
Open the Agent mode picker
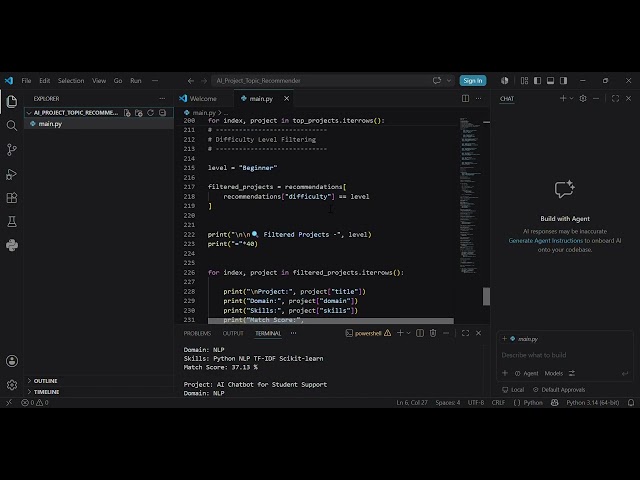(527, 373)
